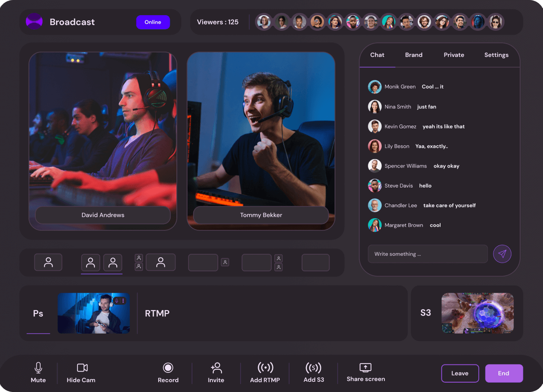The height and width of the screenshot is (392, 543).
Task: Mute the microphone
Action: pos(38,373)
